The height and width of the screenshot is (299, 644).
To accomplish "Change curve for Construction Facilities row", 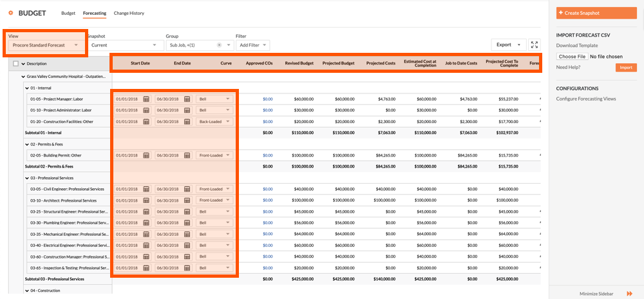I will [214, 122].
